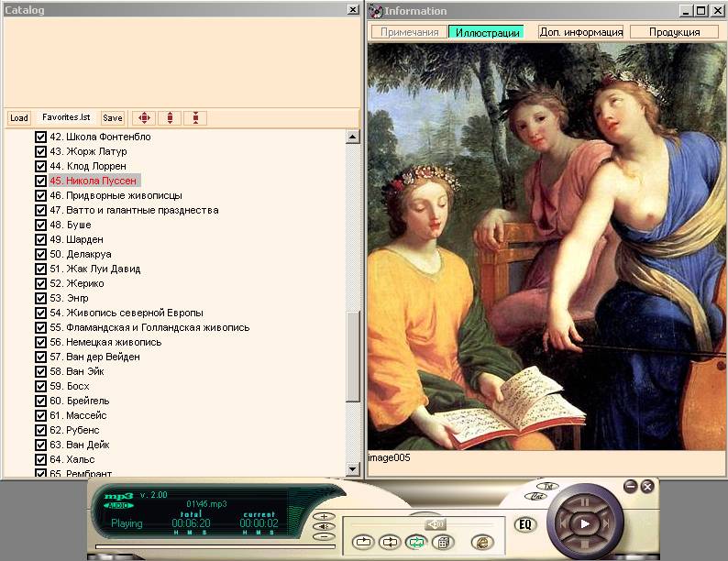
Task: Click the vertical expand arrows icon in Catalog
Action: click(170, 118)
